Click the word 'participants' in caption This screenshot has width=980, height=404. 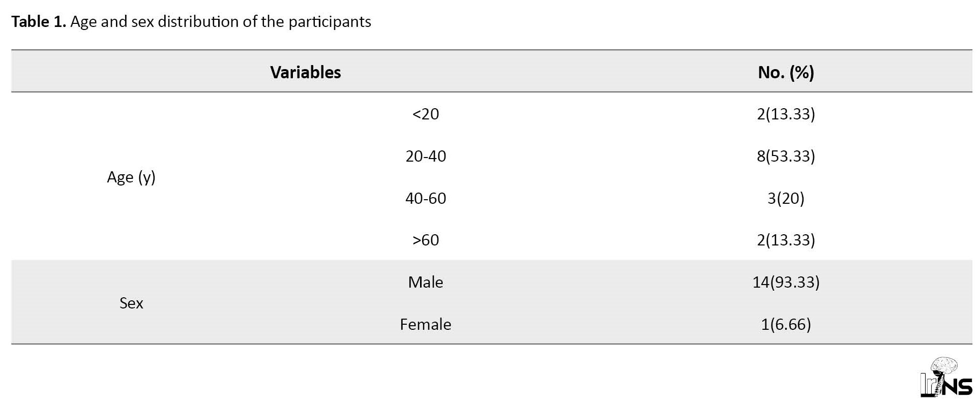point(330,22)
